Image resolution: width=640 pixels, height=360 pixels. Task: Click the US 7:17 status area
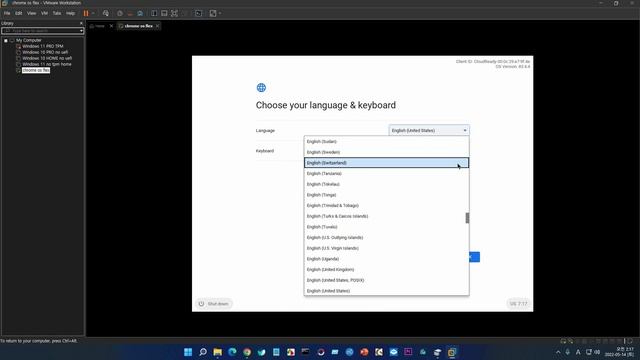point(518,304)
